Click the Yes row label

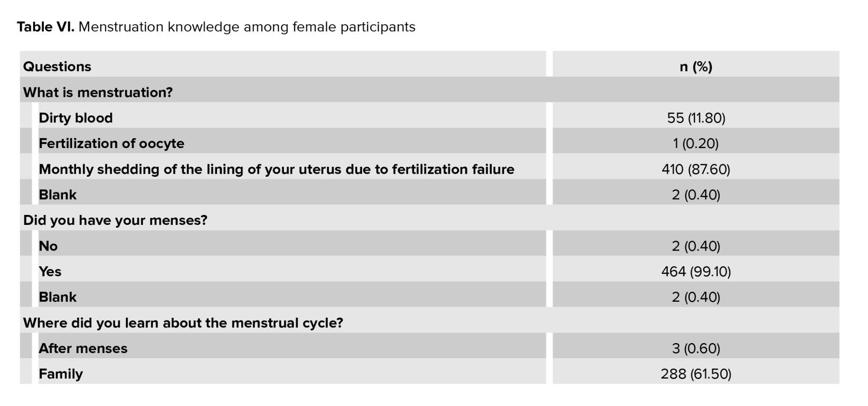pyautogui.click(x=50, y=271)
